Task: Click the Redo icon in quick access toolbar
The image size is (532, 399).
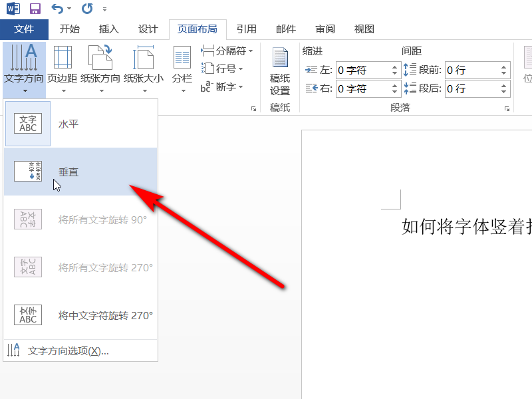Action: [87, 9]
